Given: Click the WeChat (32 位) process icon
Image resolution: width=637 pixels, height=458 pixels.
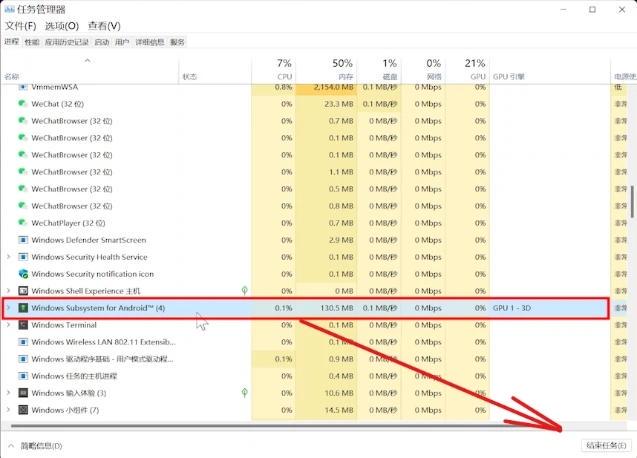Looking at the screenshot, I should pyautogui.click(x=23, y=104).
